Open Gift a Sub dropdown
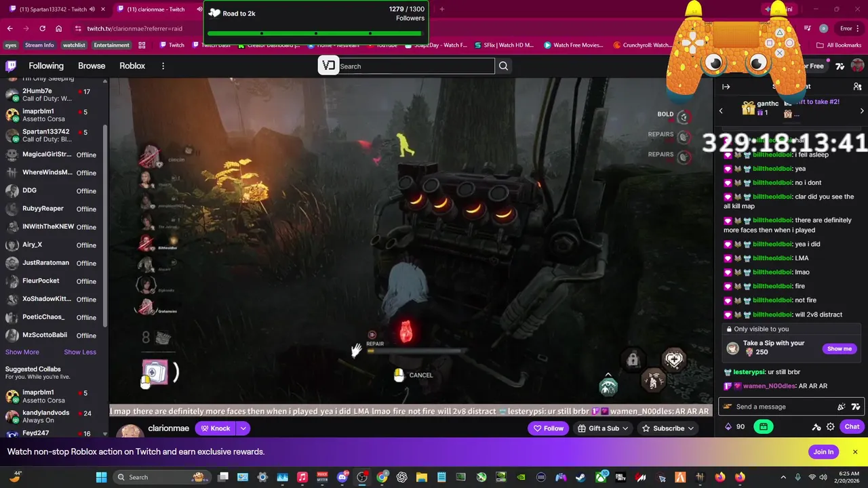 tap(604, 428)
